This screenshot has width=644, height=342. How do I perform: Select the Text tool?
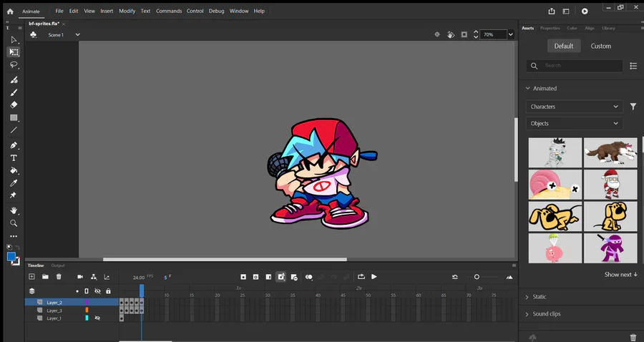click(x=14, y=157)
